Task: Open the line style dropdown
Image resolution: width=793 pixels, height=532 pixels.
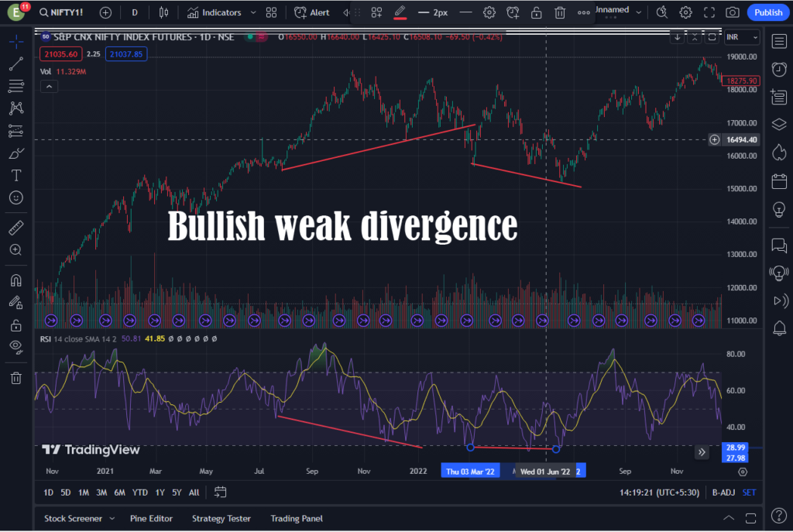Action: tap(465, 12)
